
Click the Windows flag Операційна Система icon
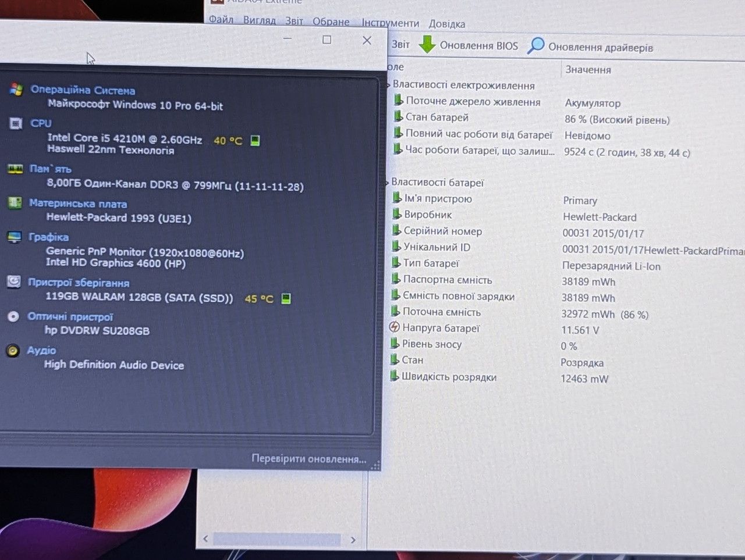click(16, 90)
